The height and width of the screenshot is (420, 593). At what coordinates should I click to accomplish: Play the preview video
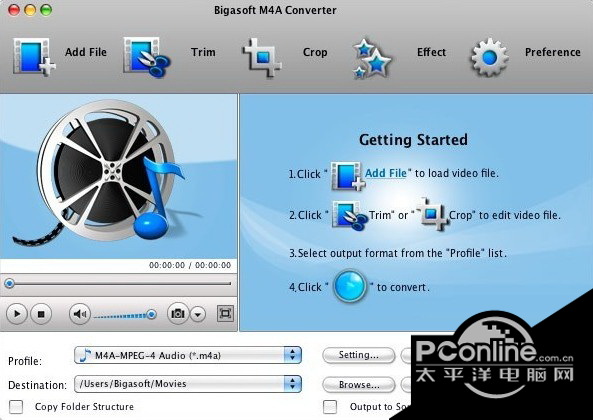coord(17,314)
